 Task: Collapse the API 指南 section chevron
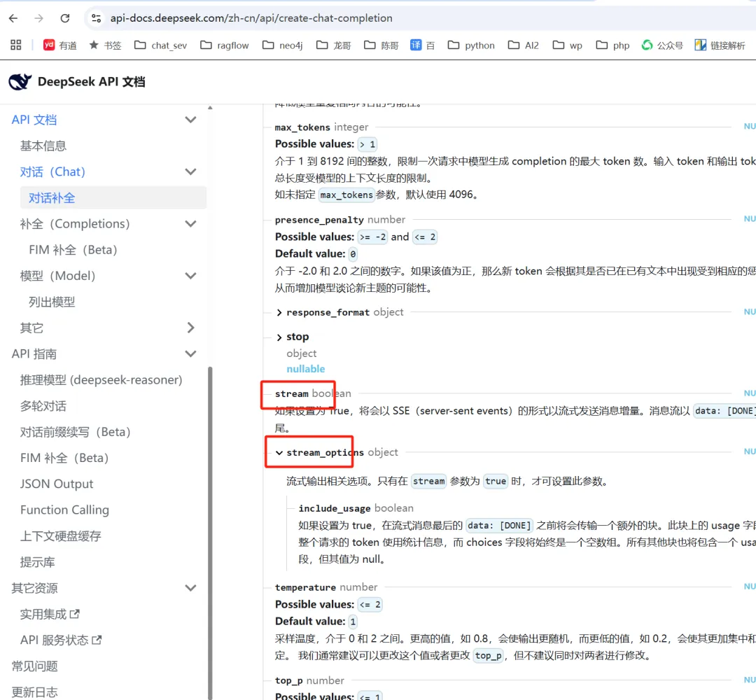tap(191, 354)
